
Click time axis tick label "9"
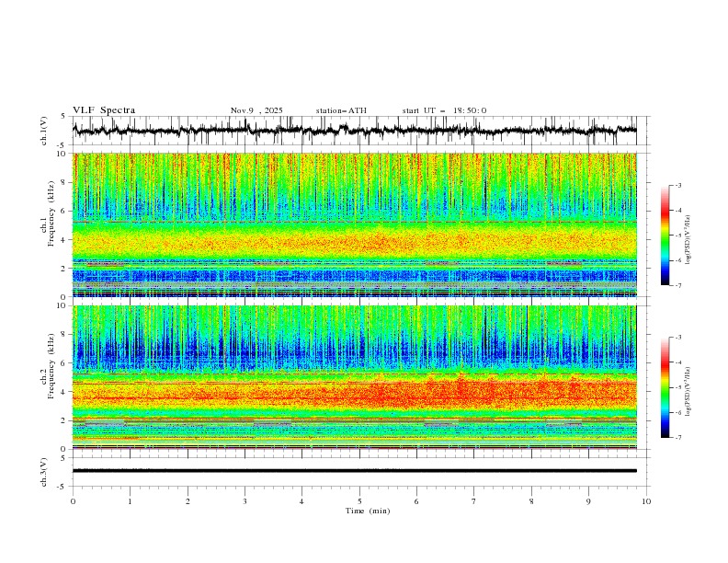[588, 501]
